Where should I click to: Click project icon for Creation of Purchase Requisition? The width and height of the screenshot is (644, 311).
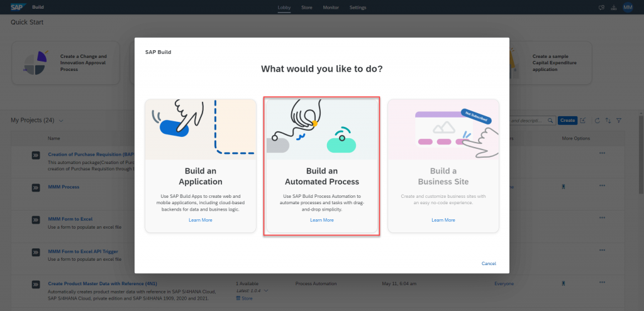(36, 155)
